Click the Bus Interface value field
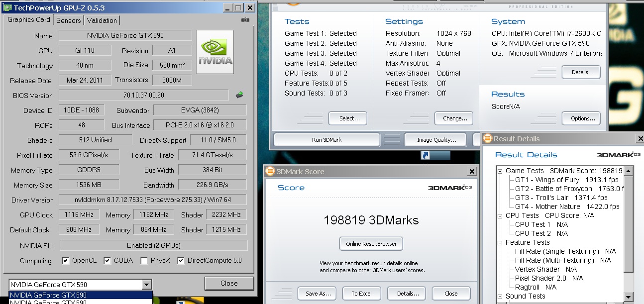This screenshot has width=644, height=304. 200,125
